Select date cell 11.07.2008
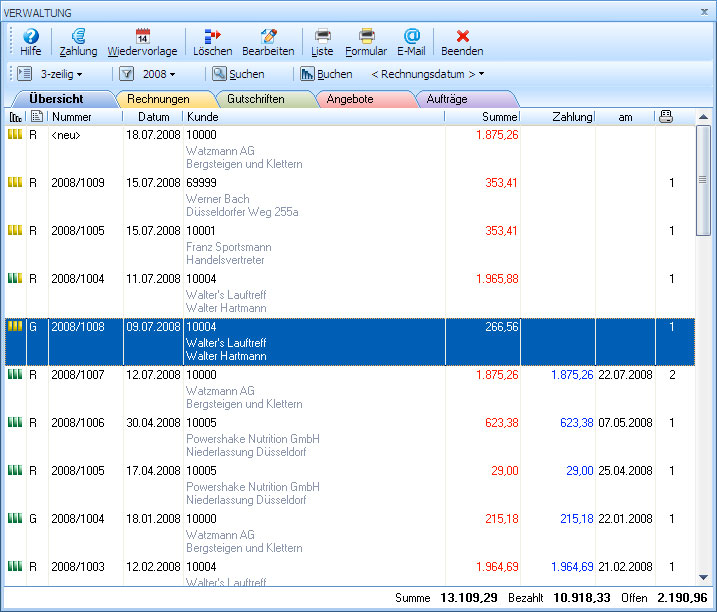The height and width of the screenshot is (612, 717). (x=153, y=279)
